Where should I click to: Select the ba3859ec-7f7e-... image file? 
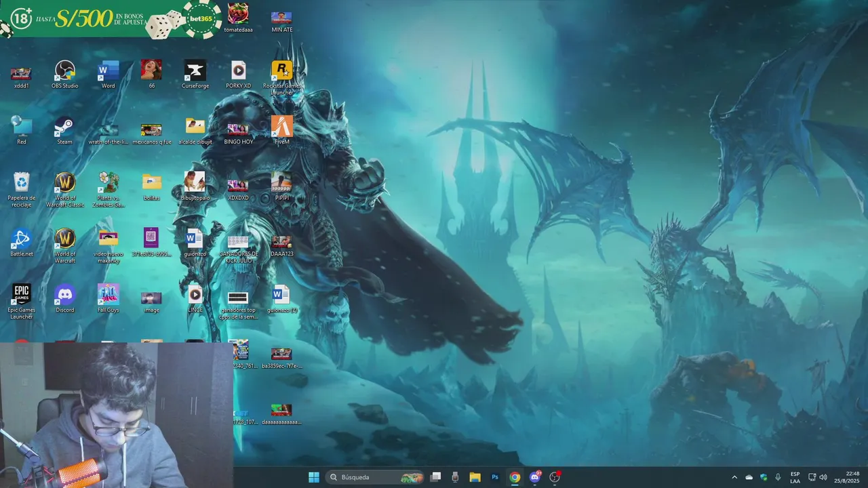[281, 359]
